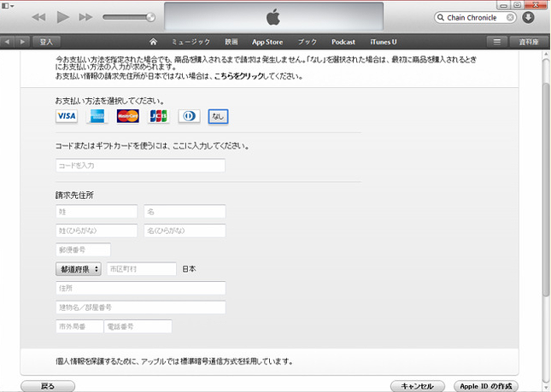This screenshot has height=392, width=551.
Task: Pick JCB card payment option
Action: coord(158,116)
